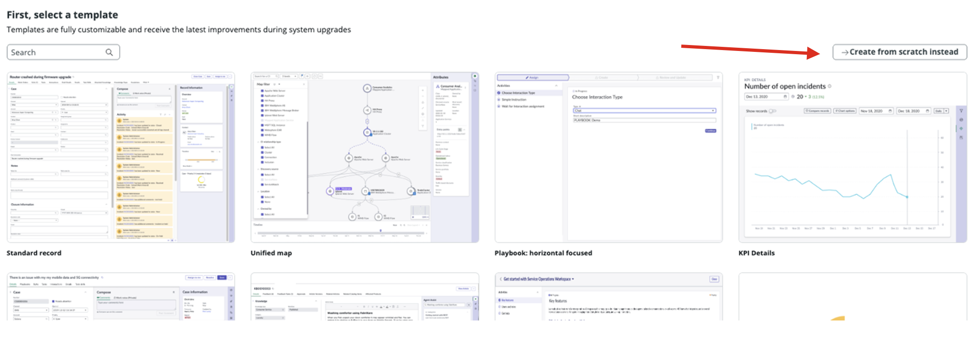The image size is (980, 337).
Task: Select the Unified map template thumbnail
Action: pyautogui.click(x=365, y=157)
